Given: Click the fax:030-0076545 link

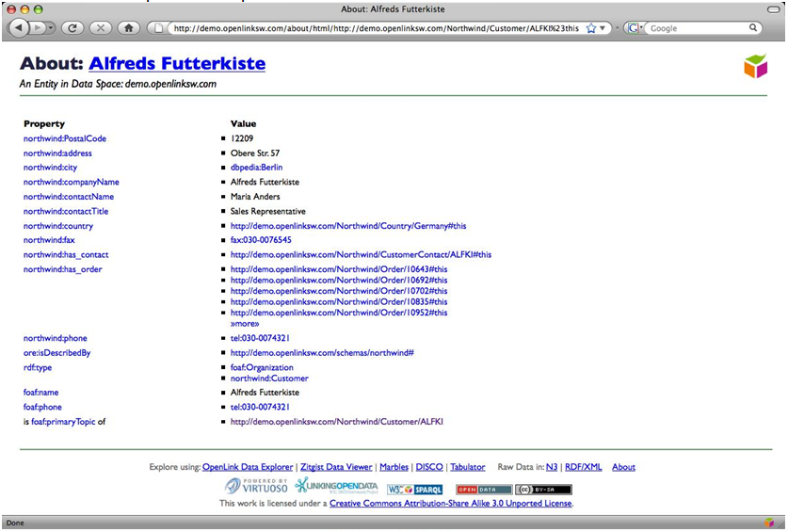Looking at the screenshot, I should click(x=261, y=240).
